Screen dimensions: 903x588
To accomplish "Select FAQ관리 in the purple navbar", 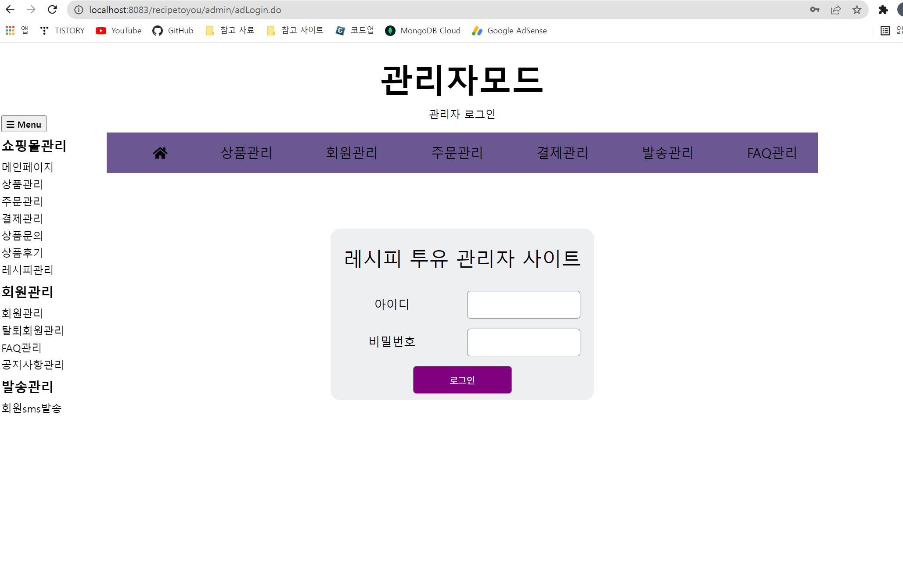I will pyautogui.click(x=772, y=153).
